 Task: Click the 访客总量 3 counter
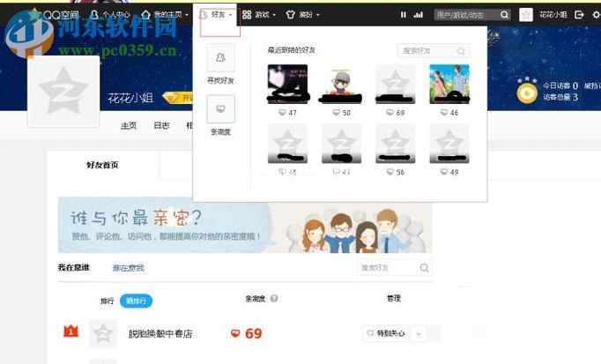(x=560, y=97)
